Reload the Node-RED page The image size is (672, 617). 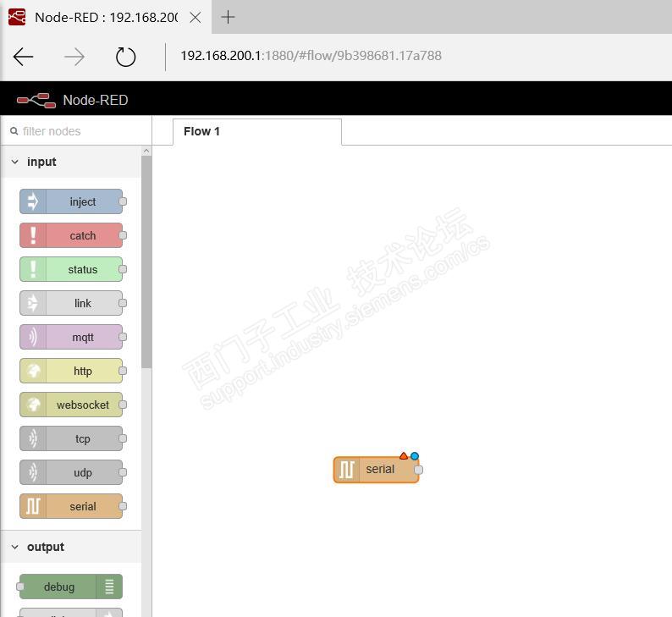coord(125,57)
